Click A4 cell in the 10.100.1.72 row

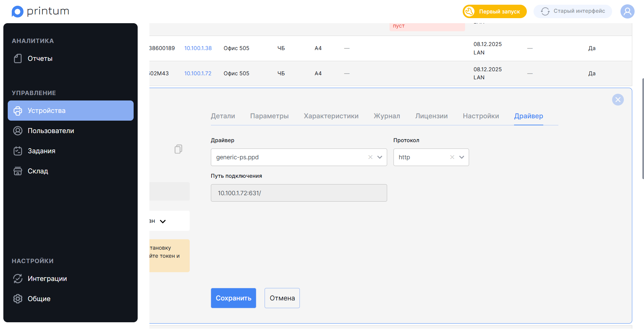[x=318, y=73]
